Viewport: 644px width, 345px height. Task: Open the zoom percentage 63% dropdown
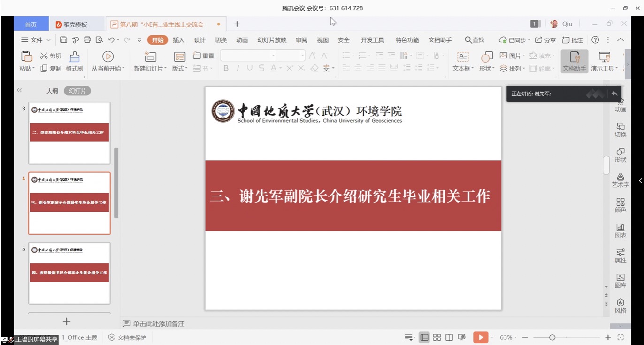tap(509, 337)
